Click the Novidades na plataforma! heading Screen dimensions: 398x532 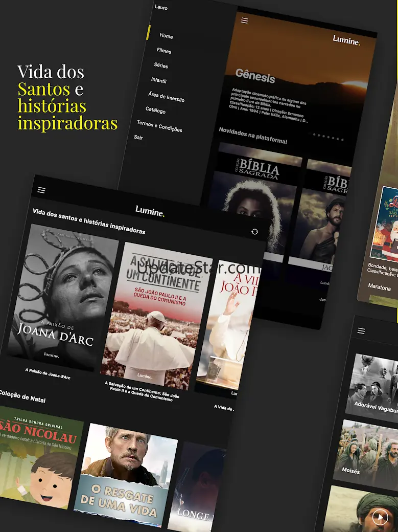click(253, 136)
